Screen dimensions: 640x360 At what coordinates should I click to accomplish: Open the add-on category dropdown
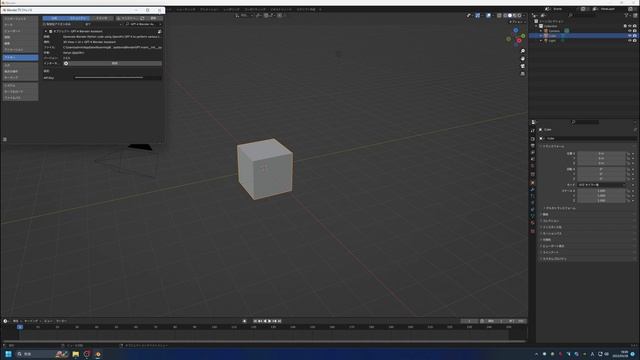(102, 24)
